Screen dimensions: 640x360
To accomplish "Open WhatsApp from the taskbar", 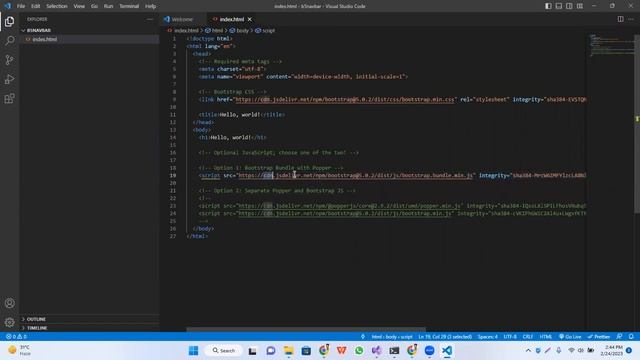I will coord(359,351).
